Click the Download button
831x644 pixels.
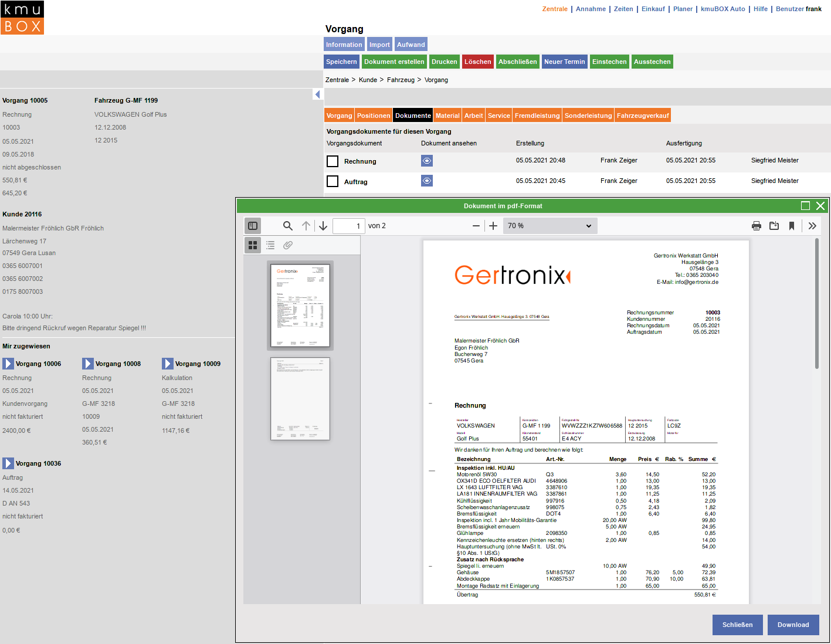pos(793,625)
